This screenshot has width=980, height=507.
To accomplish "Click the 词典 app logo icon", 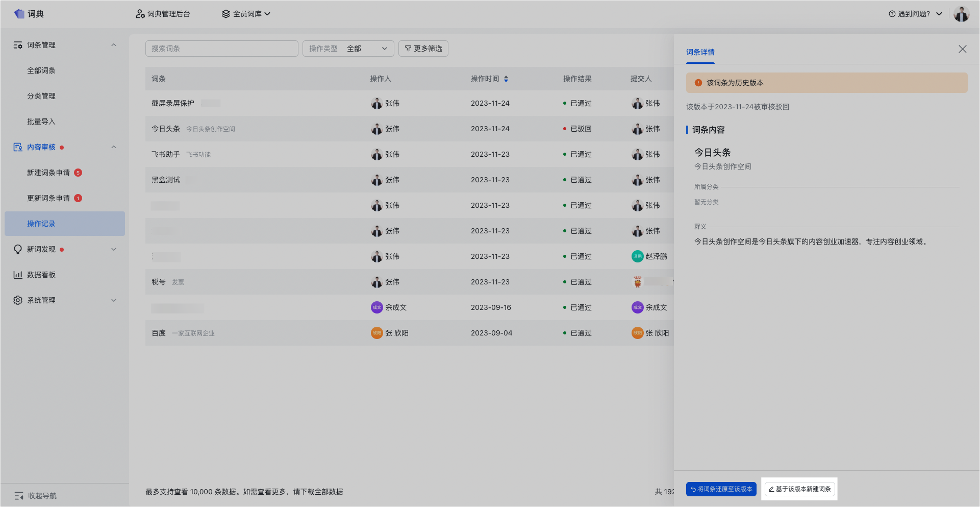I will click(x=19, y=14).
